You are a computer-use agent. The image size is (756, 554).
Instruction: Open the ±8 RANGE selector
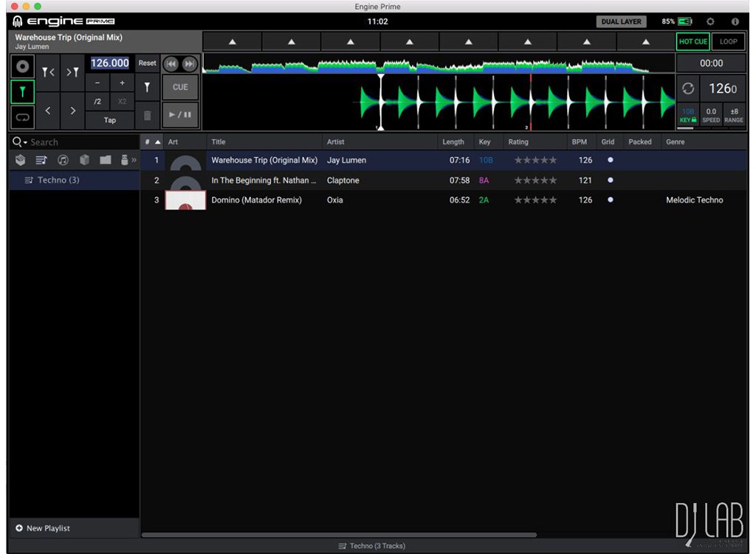733,115
